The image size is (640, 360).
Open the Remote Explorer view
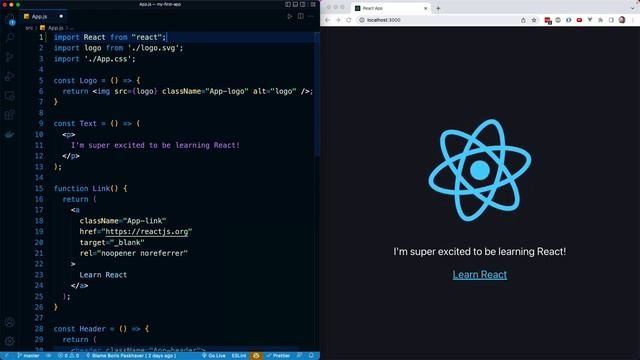tap(10, 96)
